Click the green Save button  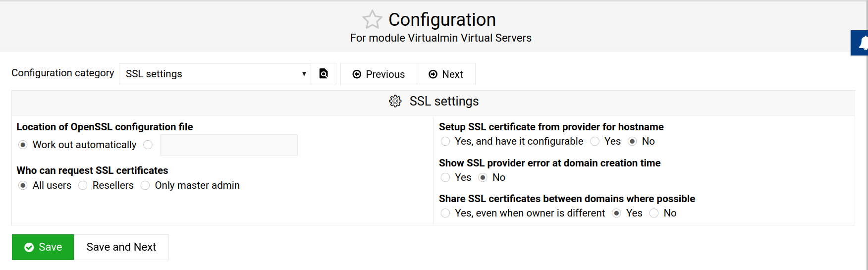[x=43, y=247]
